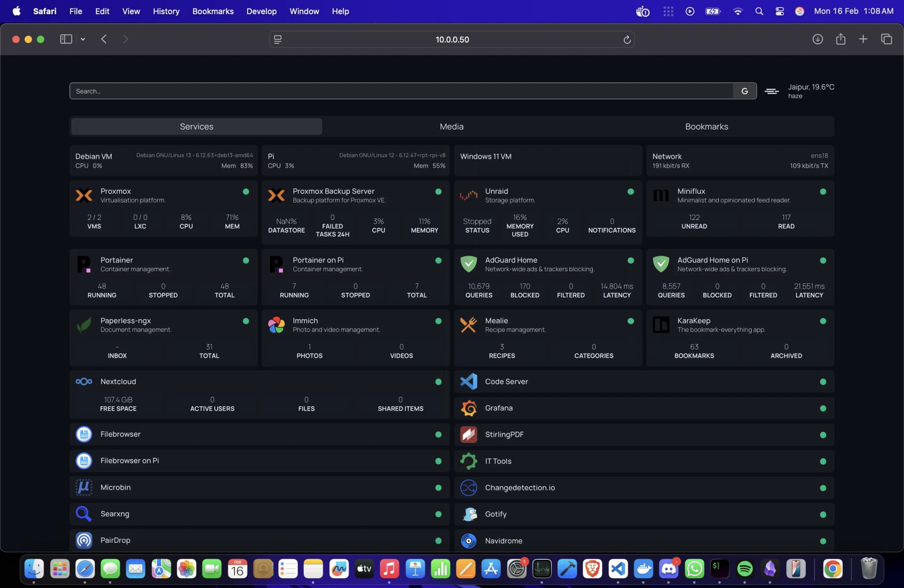
Task: Toggle the Safari sidebar visibility
Action: point(65,39)
